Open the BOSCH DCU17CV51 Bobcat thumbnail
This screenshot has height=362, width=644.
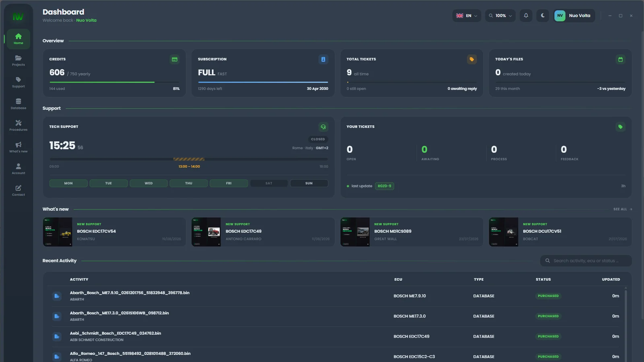(x=504, y=232)
